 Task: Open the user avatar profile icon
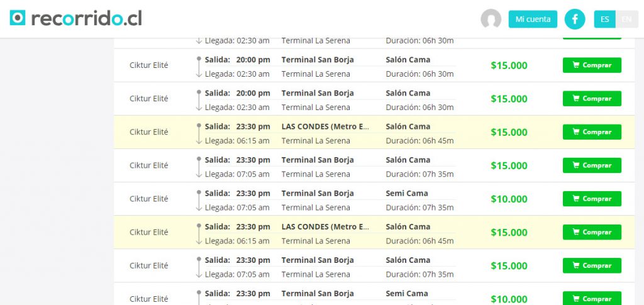pyautogui.click(x=491, y=19)
